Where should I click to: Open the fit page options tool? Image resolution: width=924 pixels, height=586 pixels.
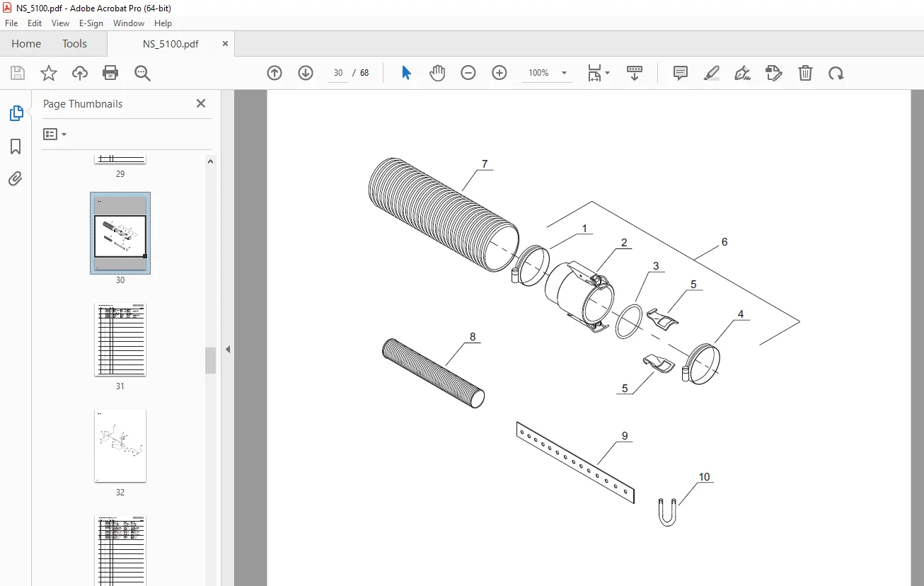coord(598,73)
